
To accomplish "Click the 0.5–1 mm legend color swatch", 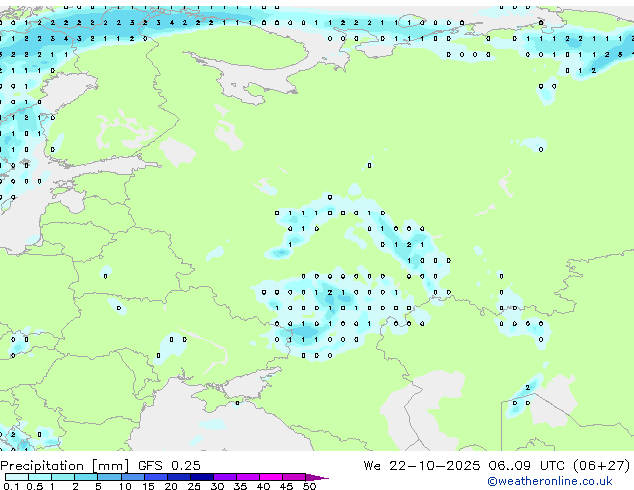I will pos(40,477).
